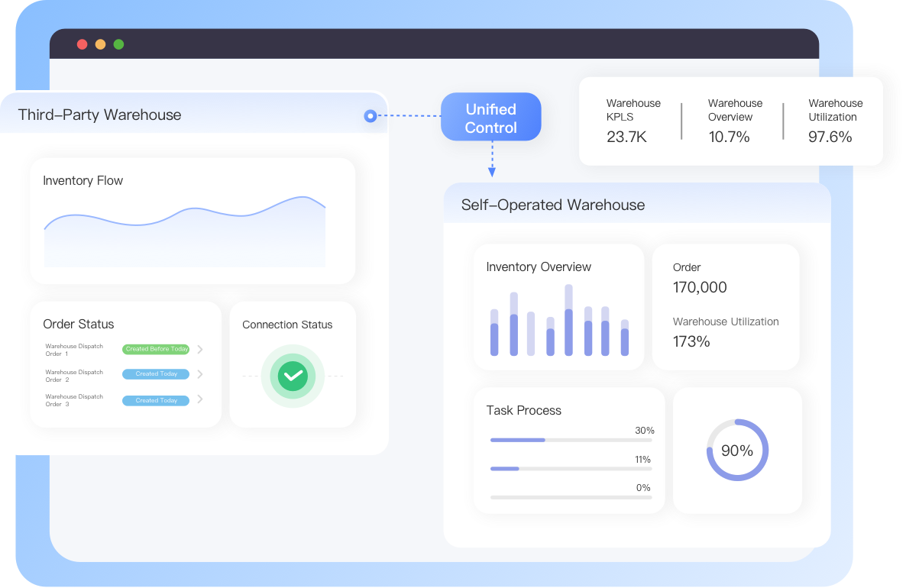Click the green window maximize dot
Screen dimensions: 906x588
pyautogui.click(x=119, y=44)
